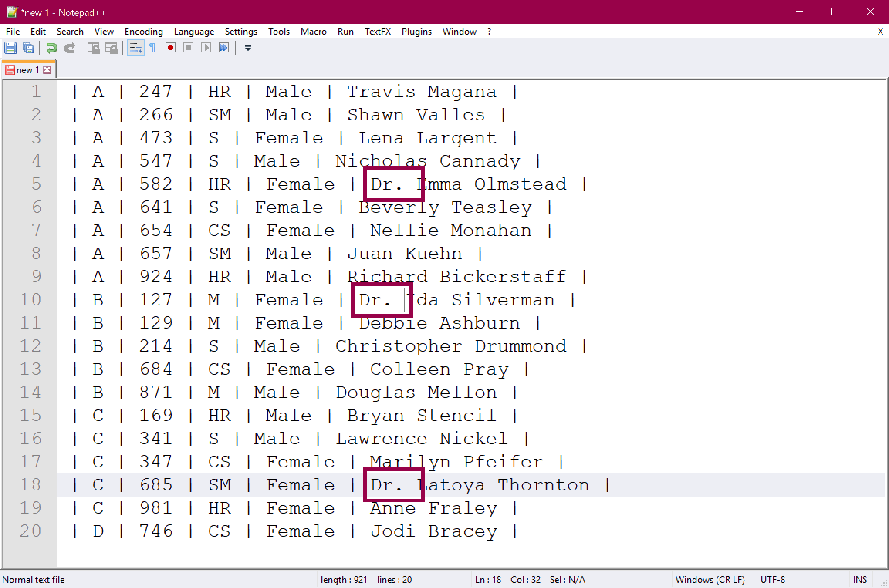Click the Save file toolbar icon
889x588 pixels.
10,48
